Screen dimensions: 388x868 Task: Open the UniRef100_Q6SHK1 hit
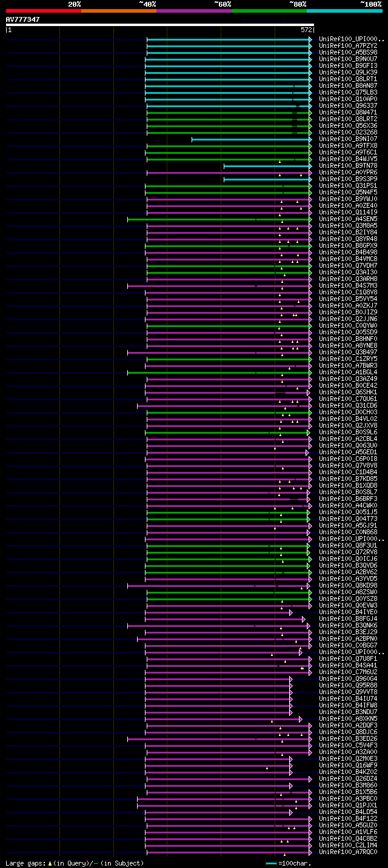click(348, 393)
